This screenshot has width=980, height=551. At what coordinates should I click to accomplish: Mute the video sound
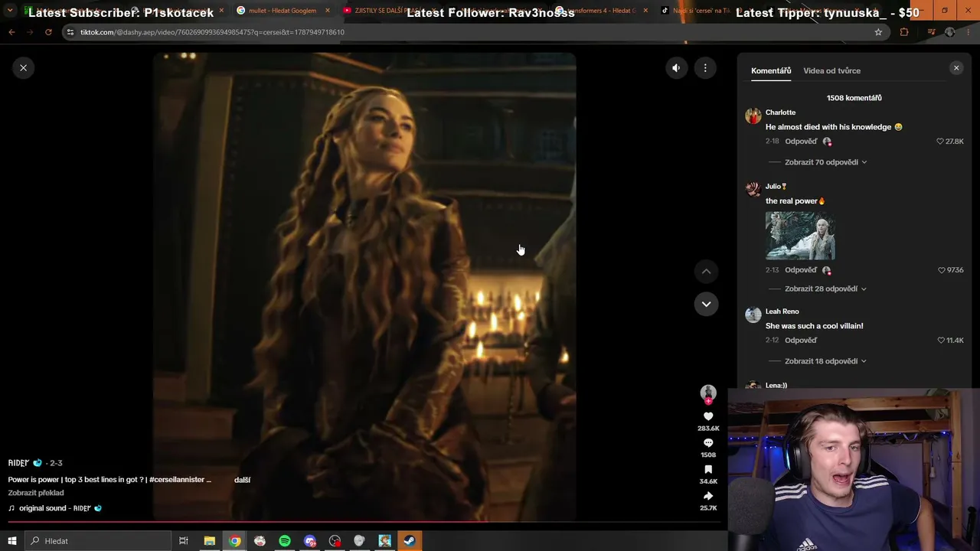click(x=676, y=68)
